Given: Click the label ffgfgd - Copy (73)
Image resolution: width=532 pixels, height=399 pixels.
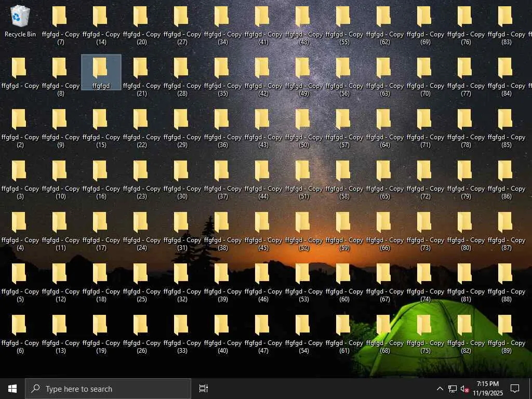Looking at the screenshot, I should click(x=425, y=244).
